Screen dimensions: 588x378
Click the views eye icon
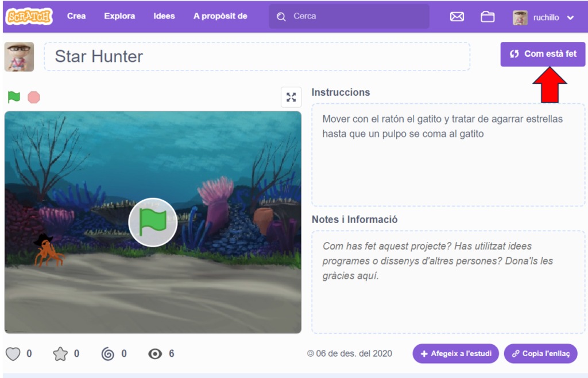[155, 353]
